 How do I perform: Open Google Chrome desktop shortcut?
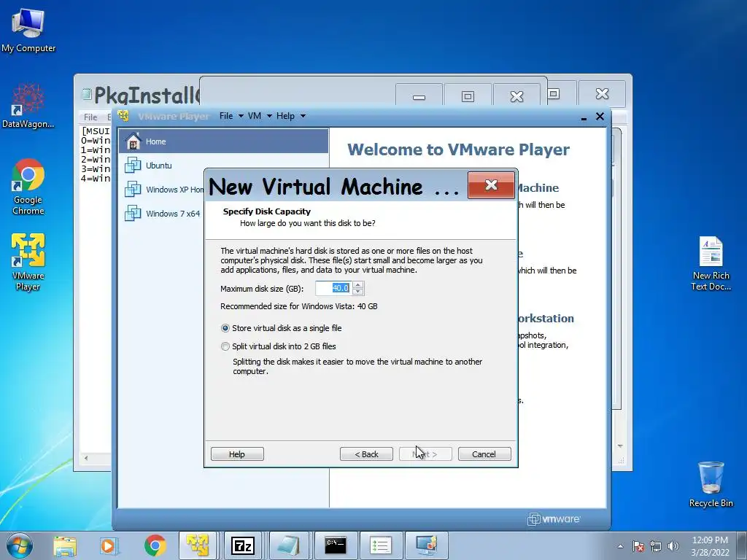coord(28,187)
